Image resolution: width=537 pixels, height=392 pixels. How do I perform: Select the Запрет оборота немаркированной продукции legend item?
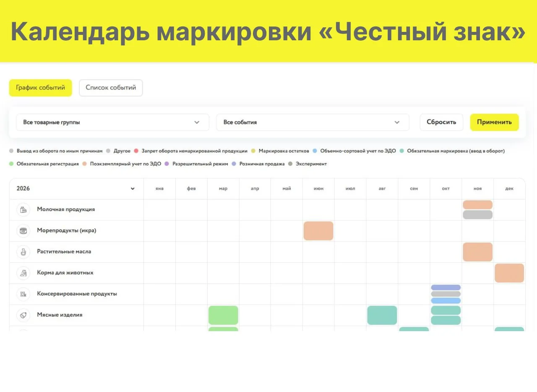pyautogui.click(x=191, y=151)
